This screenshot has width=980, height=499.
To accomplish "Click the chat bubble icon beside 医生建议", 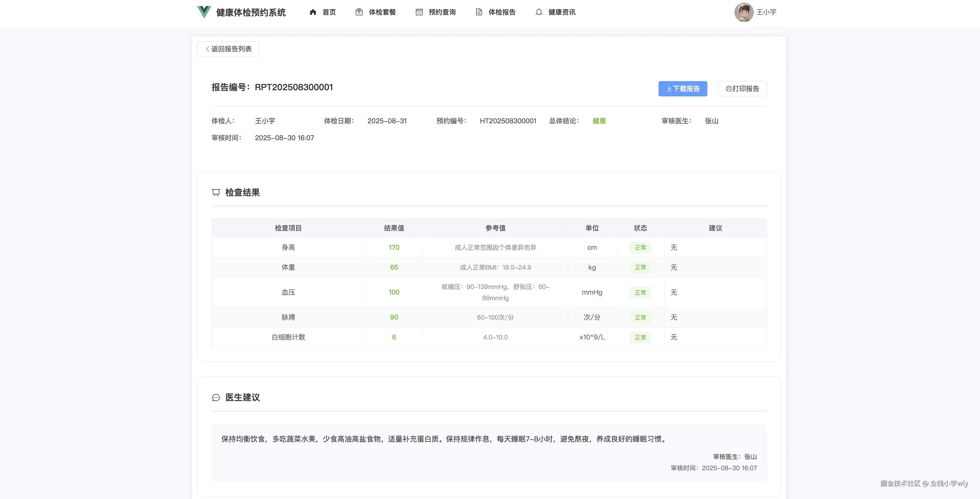I will pos(216,397).
